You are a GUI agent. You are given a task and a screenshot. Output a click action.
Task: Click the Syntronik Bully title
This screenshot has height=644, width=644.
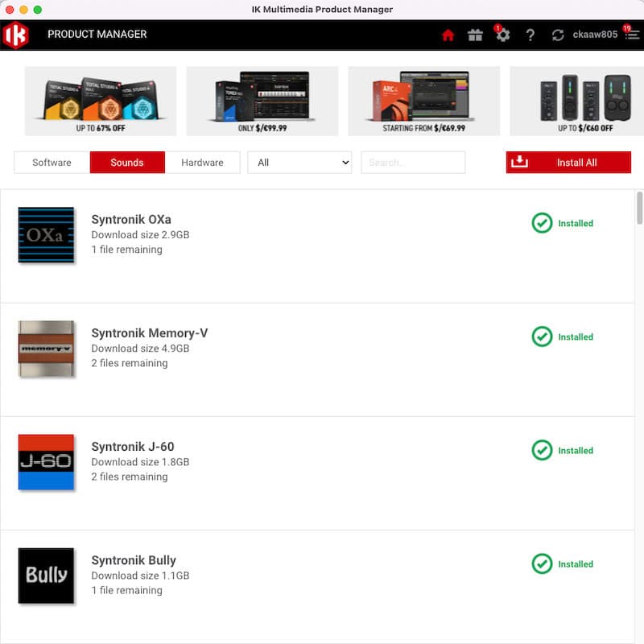coord(134,560)
